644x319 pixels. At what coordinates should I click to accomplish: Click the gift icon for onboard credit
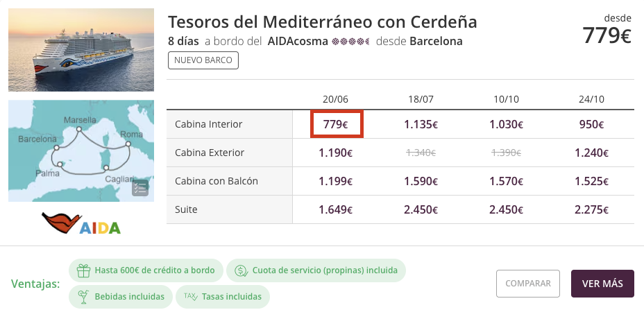click(x=84, y=270)
